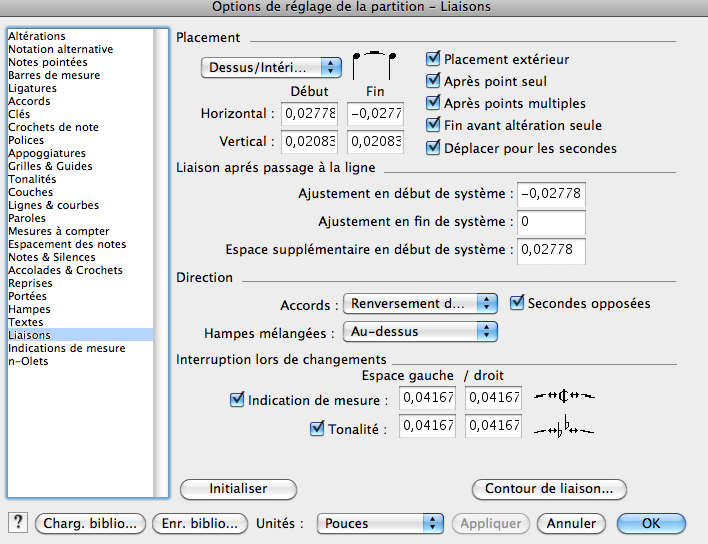Click Espace supplémentaire en début field
708x544 pixels.
tap(551, 251)
